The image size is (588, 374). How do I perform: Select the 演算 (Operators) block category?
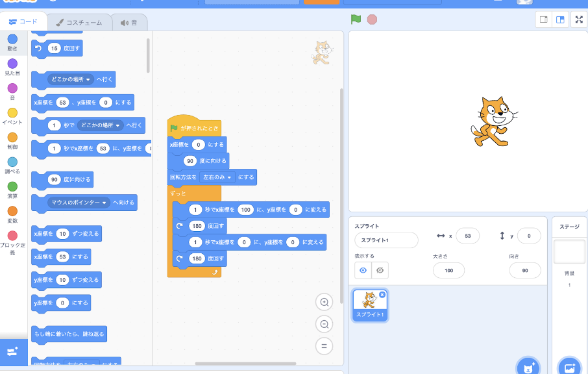tap(12, 190)
